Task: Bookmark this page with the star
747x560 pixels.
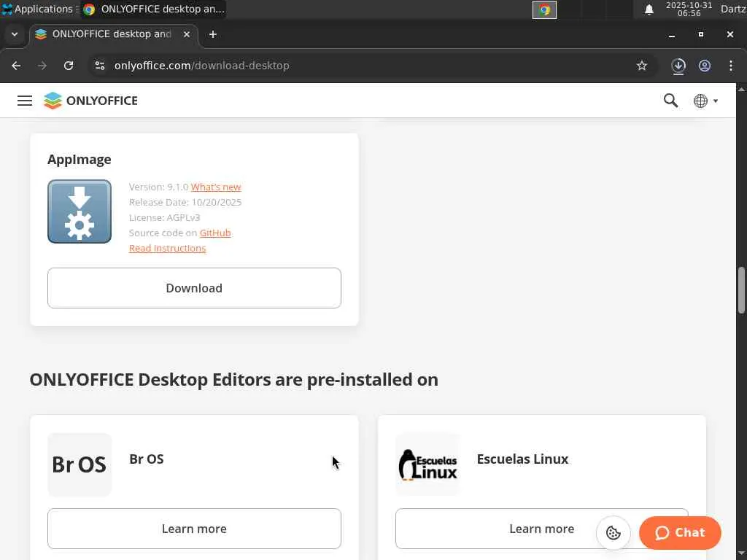Action: 642,66
